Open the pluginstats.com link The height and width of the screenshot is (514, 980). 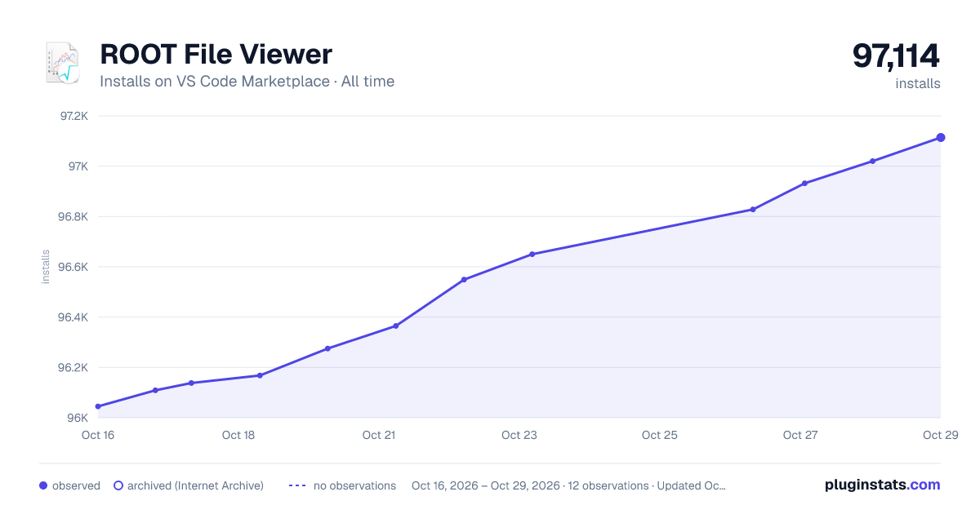point(882,485)
